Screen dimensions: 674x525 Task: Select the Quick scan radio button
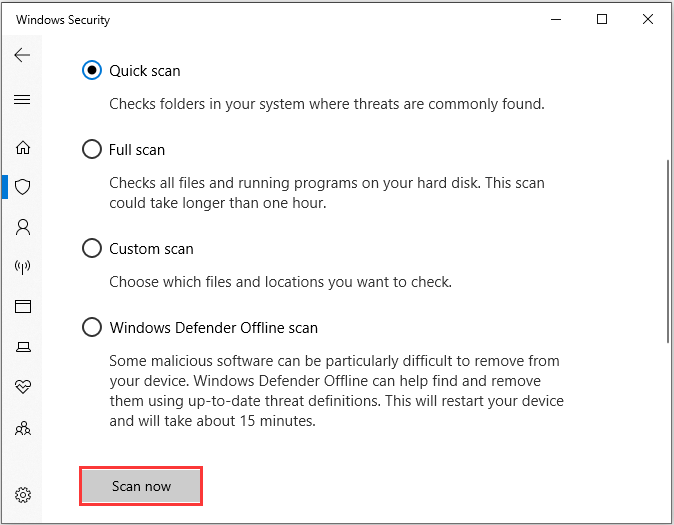tap(92, 70)
